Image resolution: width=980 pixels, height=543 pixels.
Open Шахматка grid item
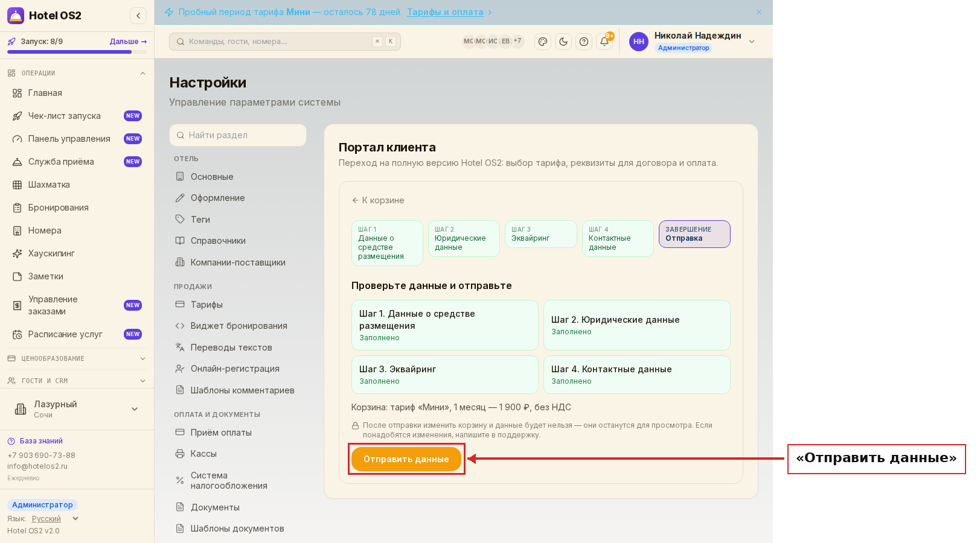pos(77,185)
